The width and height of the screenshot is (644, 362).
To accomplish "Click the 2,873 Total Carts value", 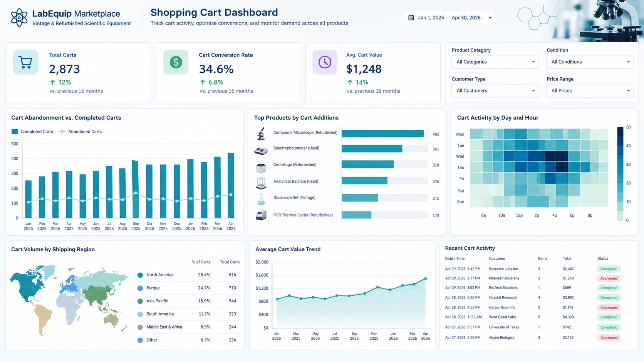I will pos(64,69).
